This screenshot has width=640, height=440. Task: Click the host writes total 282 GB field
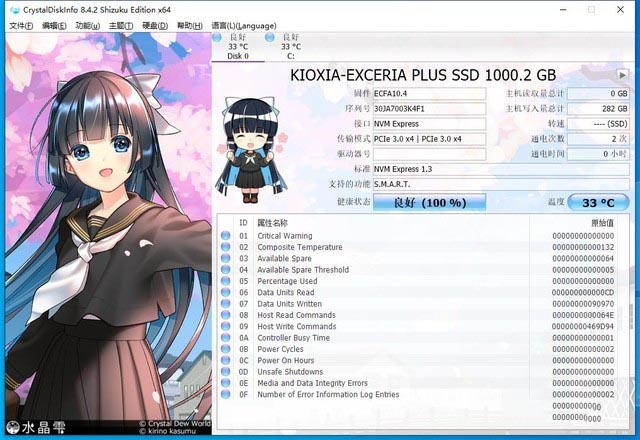(598, 109)
